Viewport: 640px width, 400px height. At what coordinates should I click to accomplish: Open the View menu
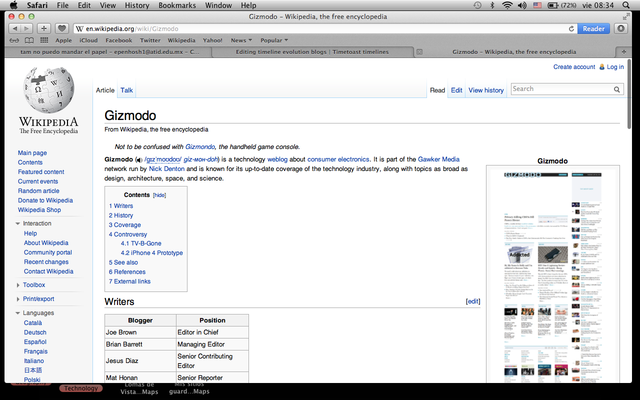(x=108, y=5)
